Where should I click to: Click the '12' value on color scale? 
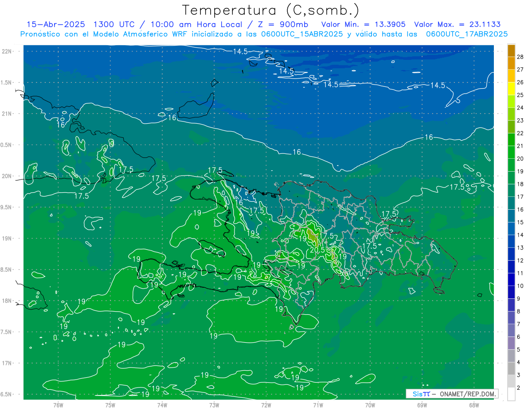tap(520, 260)
